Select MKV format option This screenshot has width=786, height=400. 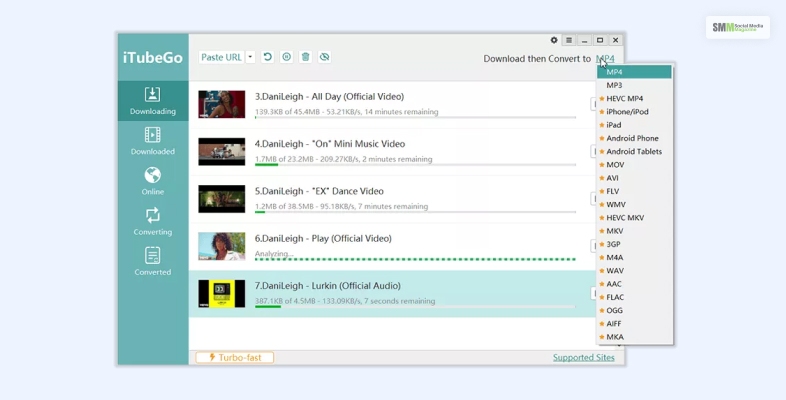pos(635,231)
